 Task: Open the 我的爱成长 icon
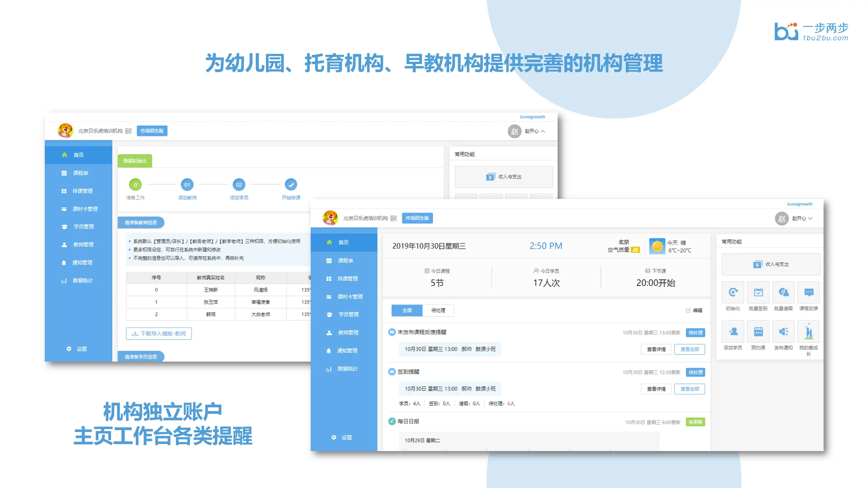tap(809, 331)
